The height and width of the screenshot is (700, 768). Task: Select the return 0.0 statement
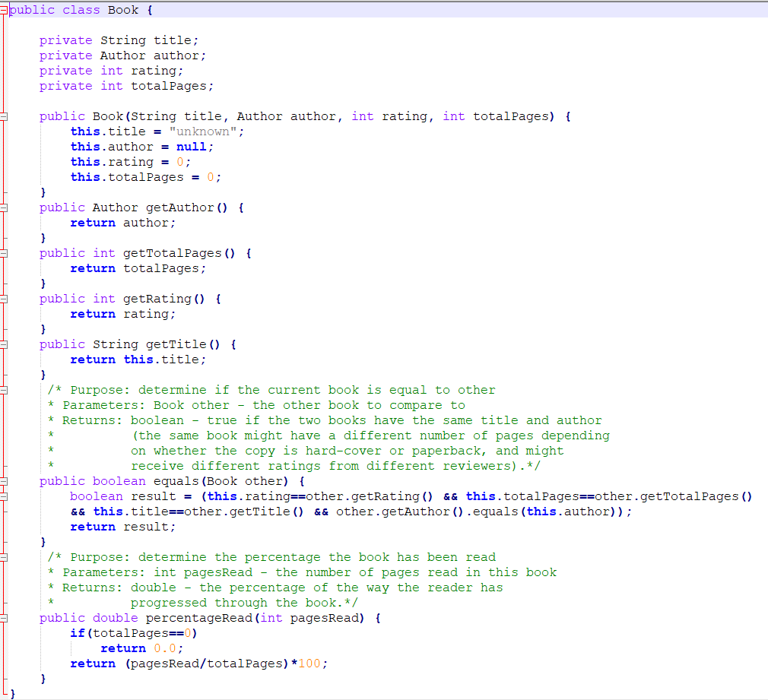143,648
